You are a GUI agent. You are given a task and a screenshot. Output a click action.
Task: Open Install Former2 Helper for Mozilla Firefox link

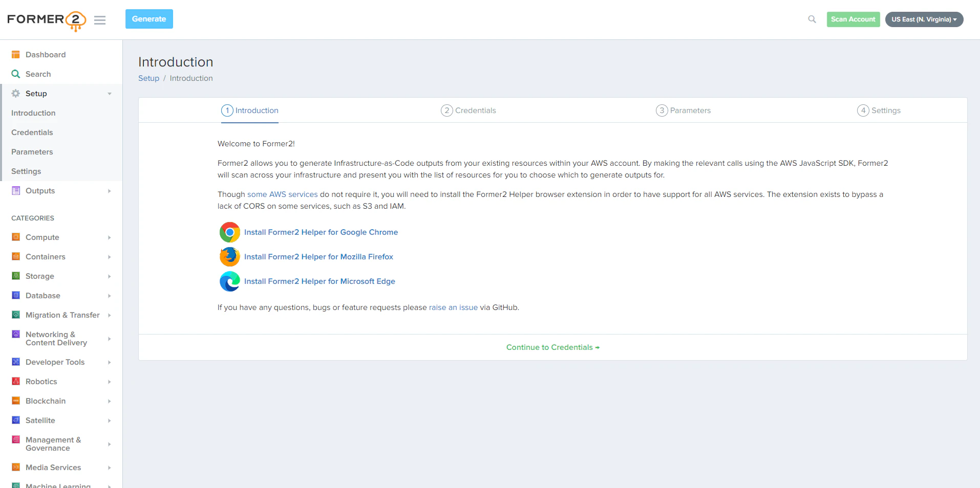[318, 257]
